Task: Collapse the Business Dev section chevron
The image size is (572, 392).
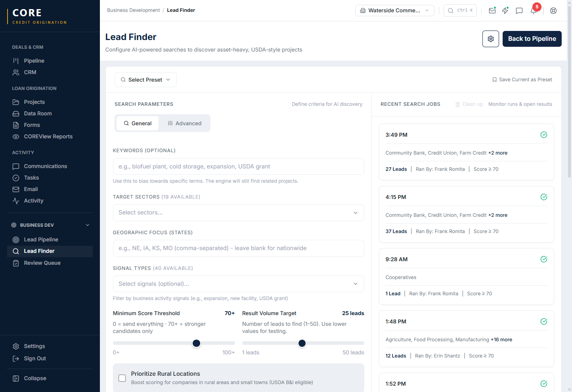Action: pos(88,225)
